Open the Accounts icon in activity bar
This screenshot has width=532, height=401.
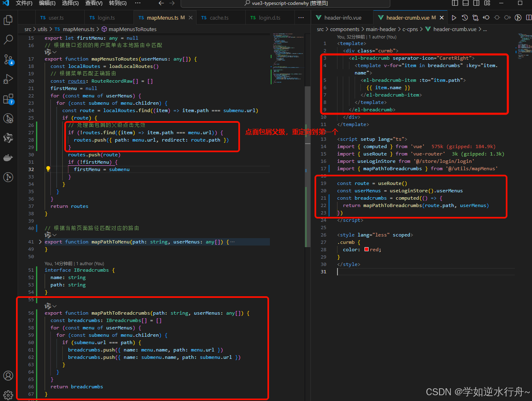(x=8, y=376)
